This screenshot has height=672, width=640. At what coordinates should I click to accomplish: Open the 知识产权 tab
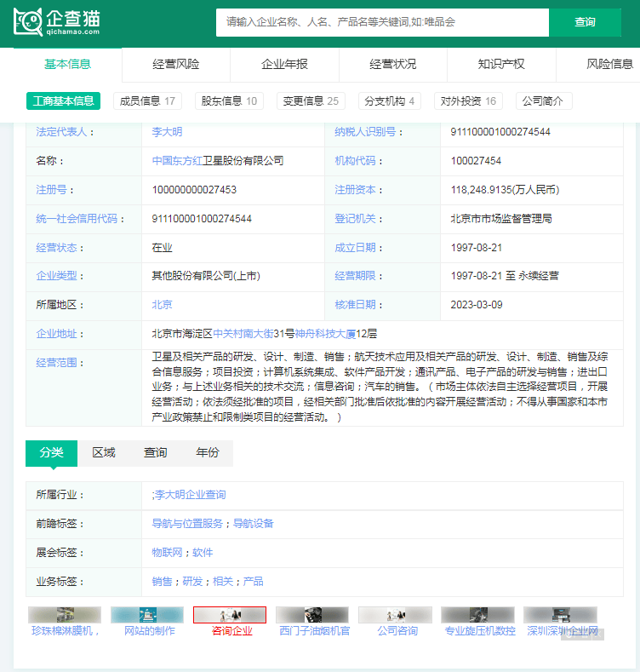click(501, 64)
